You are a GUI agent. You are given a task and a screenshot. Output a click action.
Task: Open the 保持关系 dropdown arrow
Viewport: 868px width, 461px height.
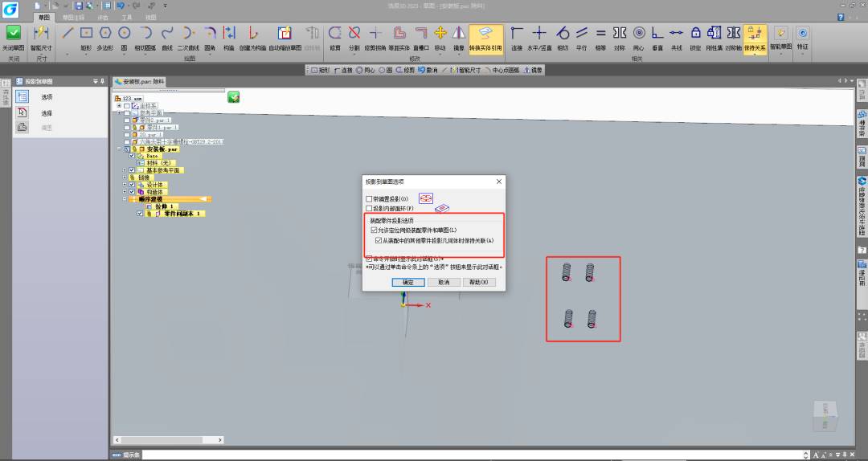pos(755,54)
